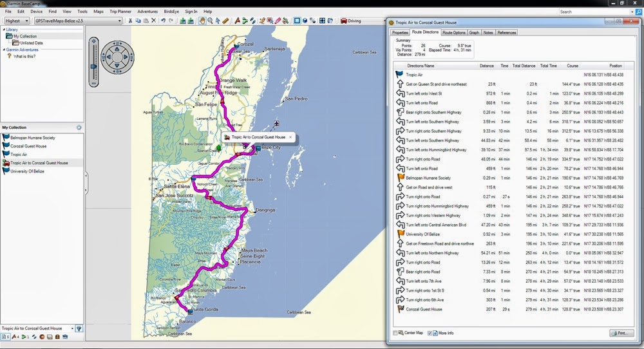
Task: Filter list by geocaches chest icon
Action: 57,337
